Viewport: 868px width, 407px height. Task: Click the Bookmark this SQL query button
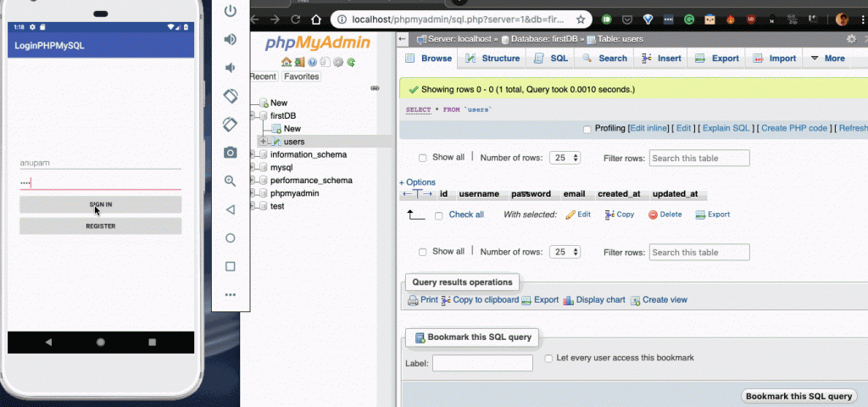tap(798, 397)
